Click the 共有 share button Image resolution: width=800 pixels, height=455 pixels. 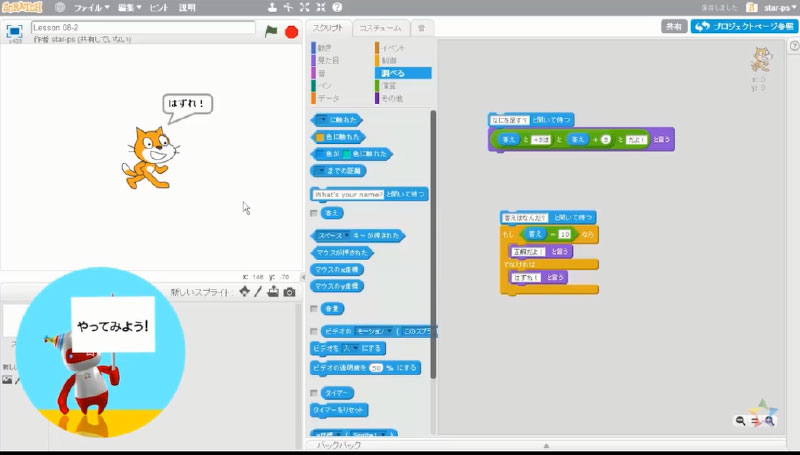point(674,27)
